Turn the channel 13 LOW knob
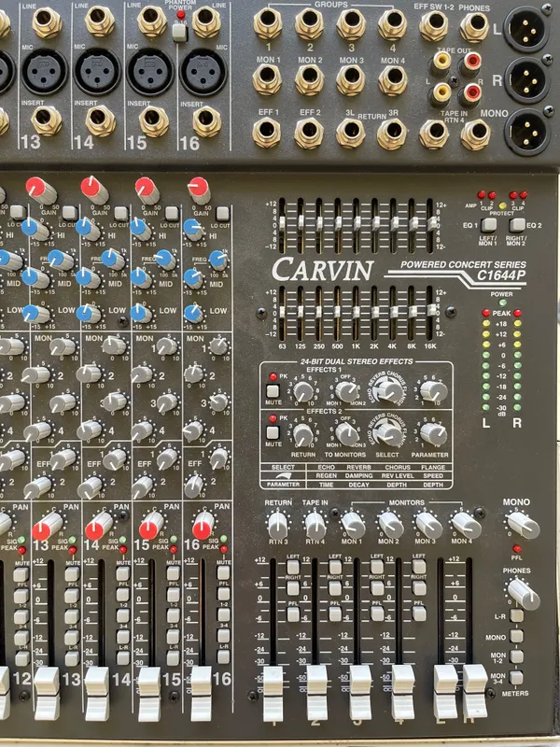560x747 pixels. point(36,314)
